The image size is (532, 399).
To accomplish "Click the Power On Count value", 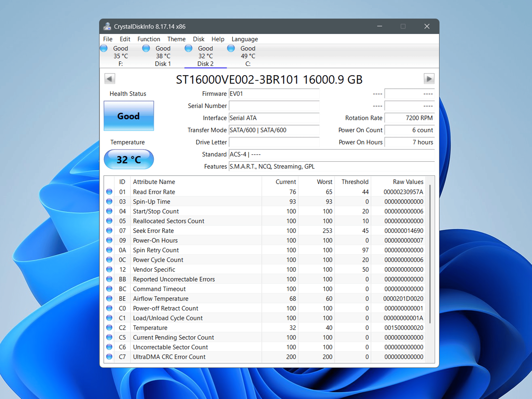I will coord(410,130).
